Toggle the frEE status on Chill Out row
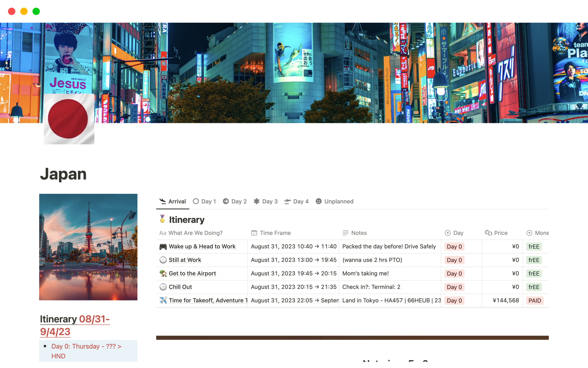 534,287
